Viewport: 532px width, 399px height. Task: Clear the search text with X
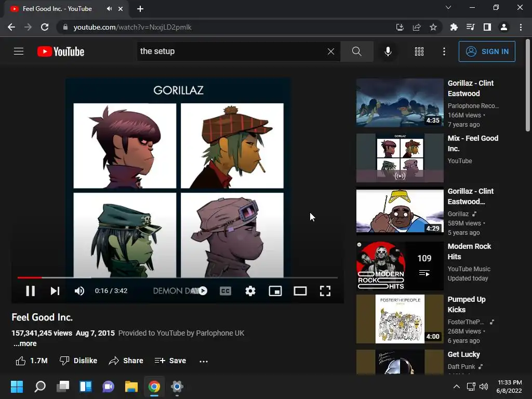331,51
